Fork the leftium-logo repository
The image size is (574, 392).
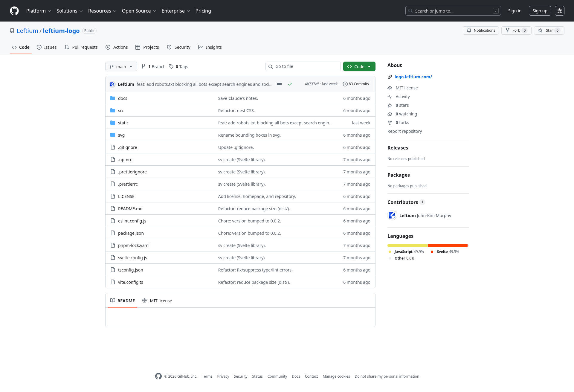click(516, 30)
